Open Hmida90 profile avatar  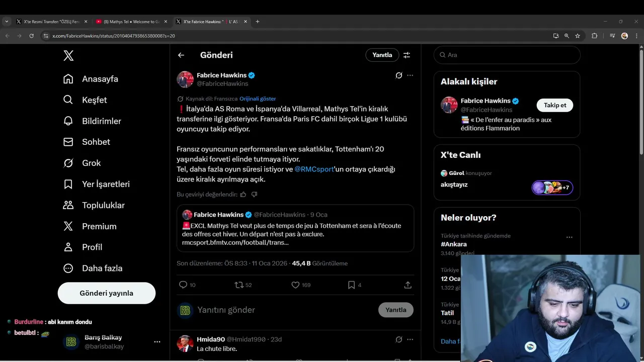pyautogui.click(x=185, y=343)
